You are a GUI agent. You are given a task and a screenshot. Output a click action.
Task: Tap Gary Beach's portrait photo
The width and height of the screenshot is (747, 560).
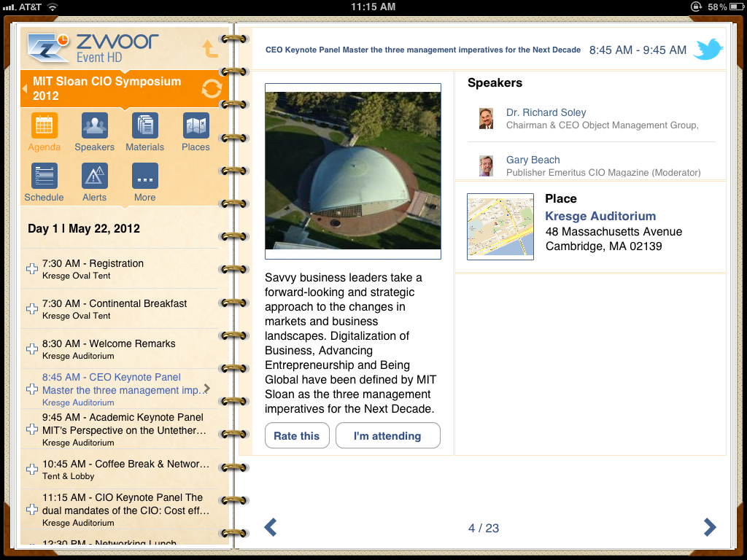point(486,166)
